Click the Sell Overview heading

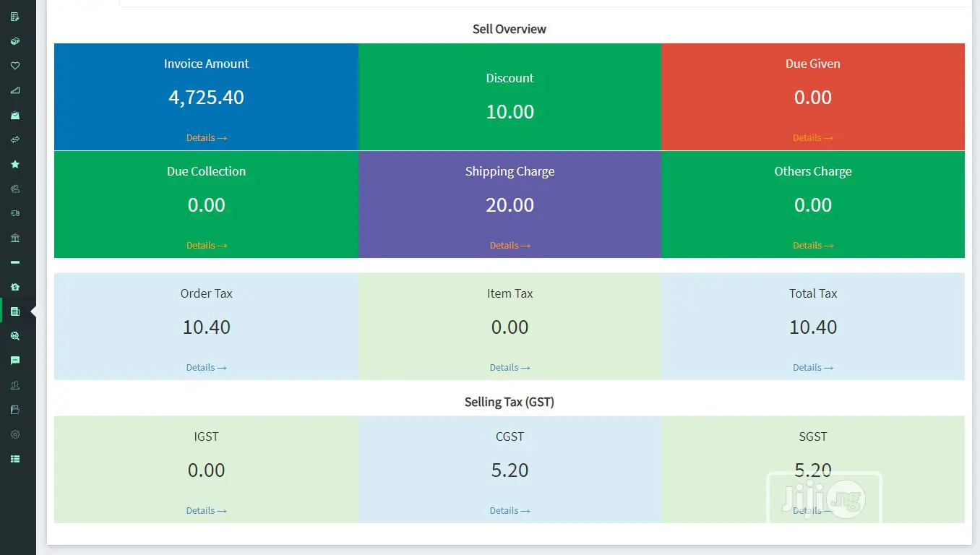point(510,29)
